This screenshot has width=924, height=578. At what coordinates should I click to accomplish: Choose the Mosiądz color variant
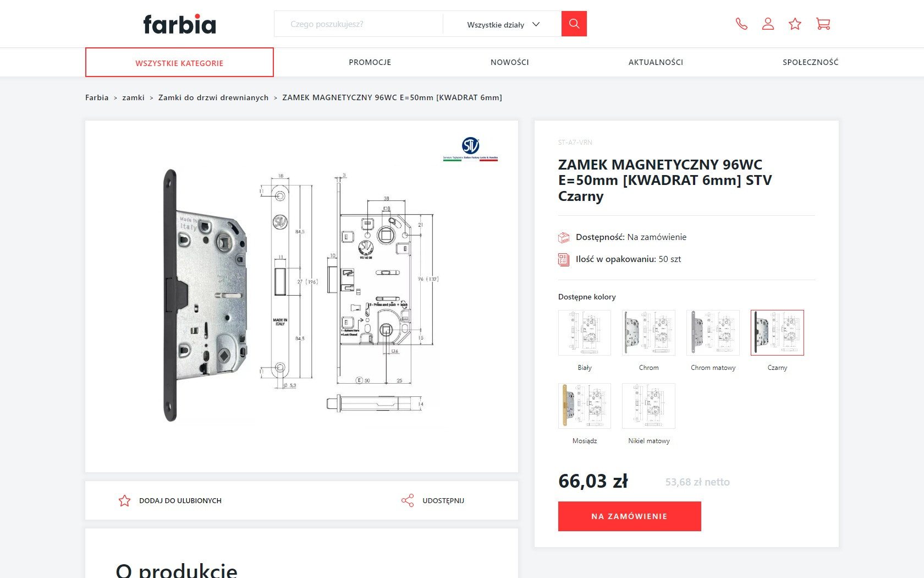584,406
